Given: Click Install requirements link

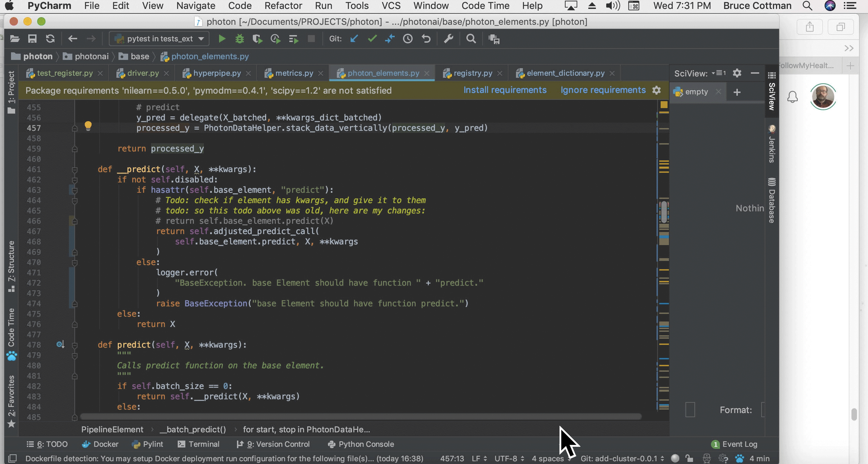Looking at the screenshot, I should [505, 90].
